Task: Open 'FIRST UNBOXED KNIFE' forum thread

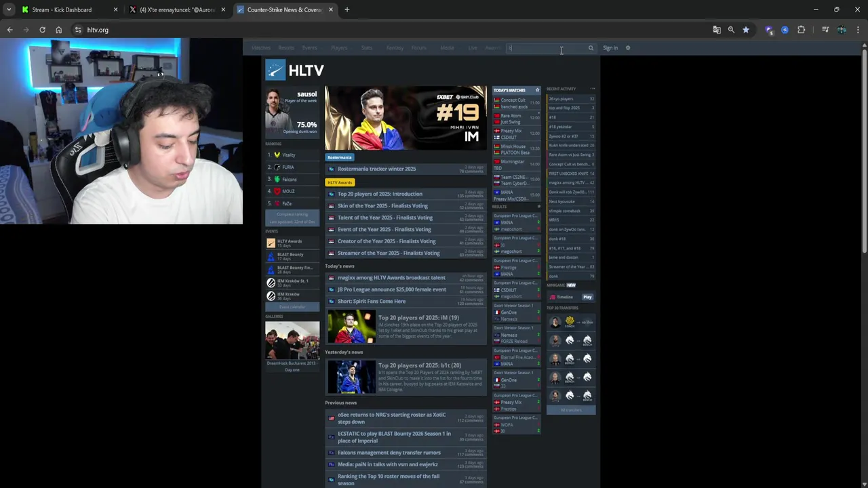Action: [x=571, y=174]
